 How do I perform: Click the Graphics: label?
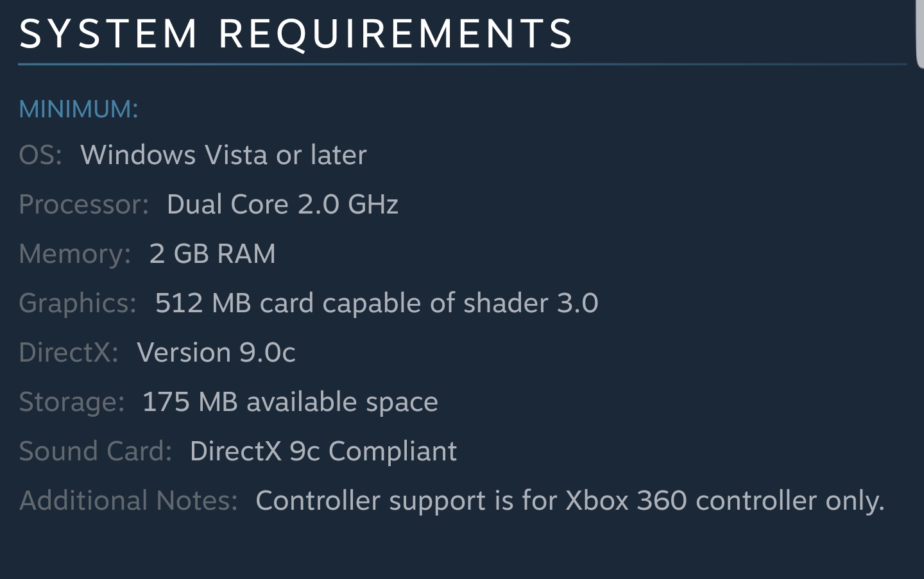78,303
